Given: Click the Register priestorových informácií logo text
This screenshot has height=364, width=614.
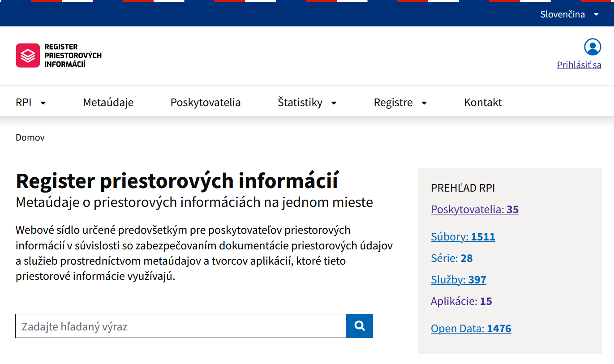Looking at the screenshot, I should 73,56.
